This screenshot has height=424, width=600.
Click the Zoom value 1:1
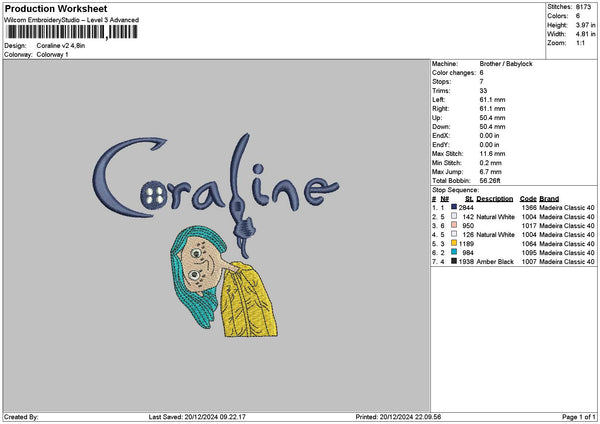(580, 43)
